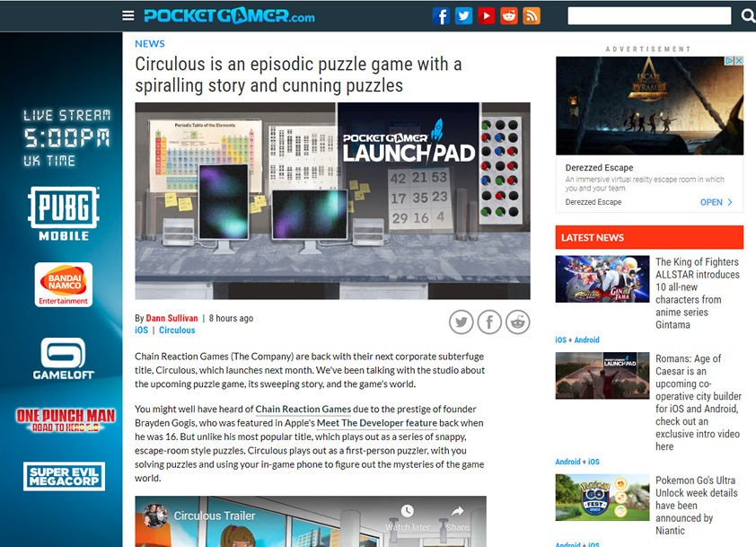This screenshot has height=547, width=756.
Task: Click Romans: Age of Caesar thumbnail
Action: tap(602, 375)
